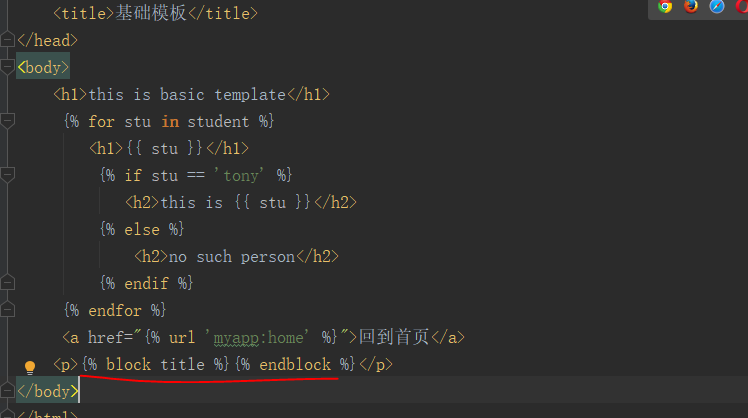This screenshot has width=748, height=418.
Task: Open preview in Opera browser icon
Action: pos(742,6)
